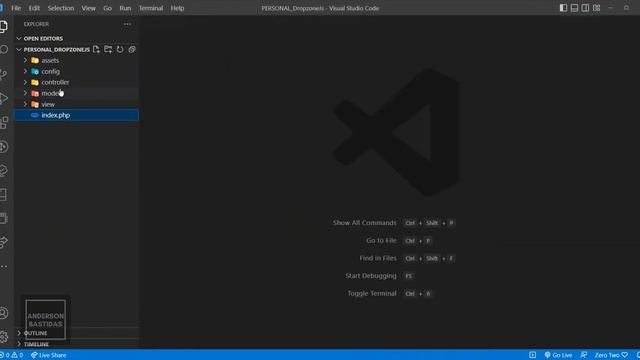Viewport: 640px width, 360px height.
Task: Open additional views ellipsis in activity bar
Action: (4, 267)
